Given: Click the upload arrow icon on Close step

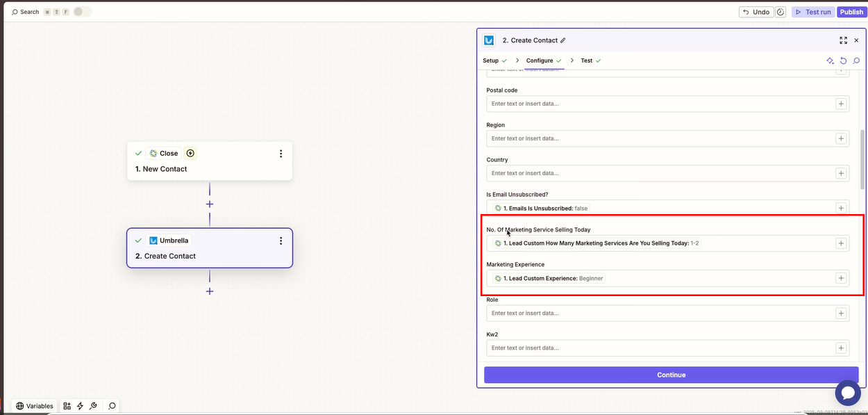Looking at the screenshot, I should pyautogui.click(x=190, y=153).
